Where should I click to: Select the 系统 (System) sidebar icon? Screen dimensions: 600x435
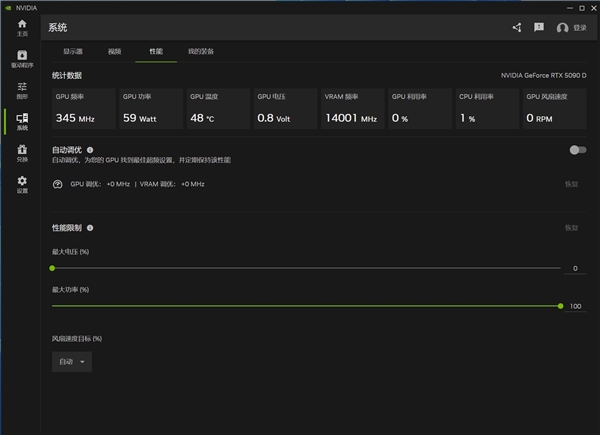tap(21, 122)
